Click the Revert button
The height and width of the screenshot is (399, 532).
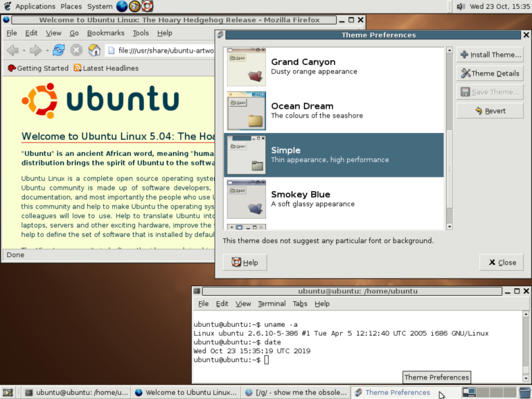click(x=490, y=111)
